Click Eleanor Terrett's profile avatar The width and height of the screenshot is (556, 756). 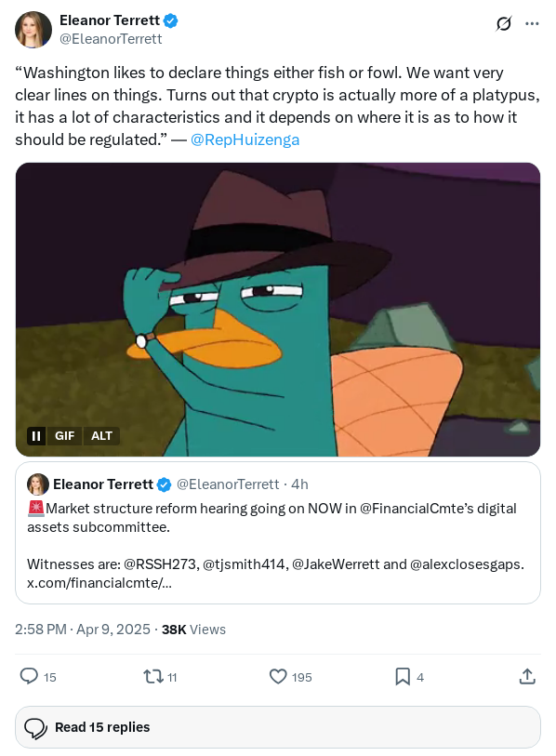pos(33,30)
